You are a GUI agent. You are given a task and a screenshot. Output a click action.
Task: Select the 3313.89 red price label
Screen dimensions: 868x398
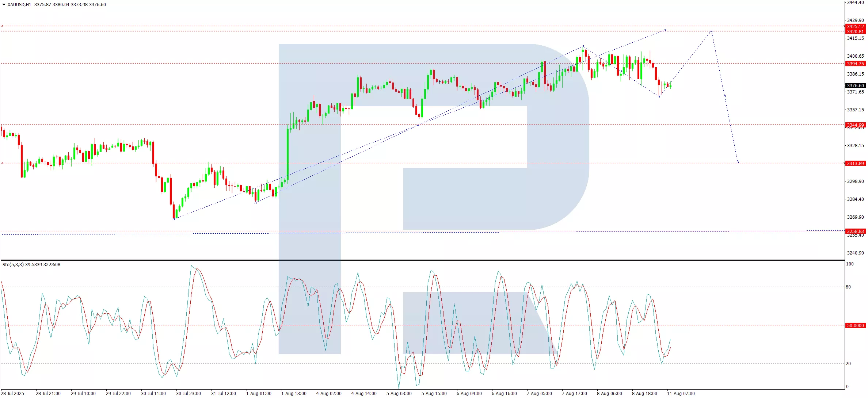[x=855, y=164]
